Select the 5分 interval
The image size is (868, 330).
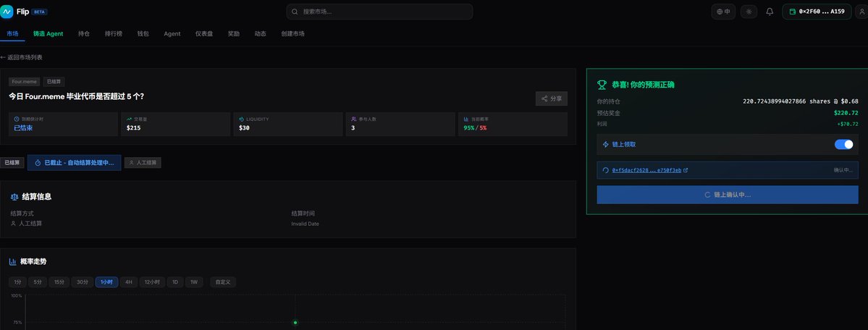click(x=37, y=282)
